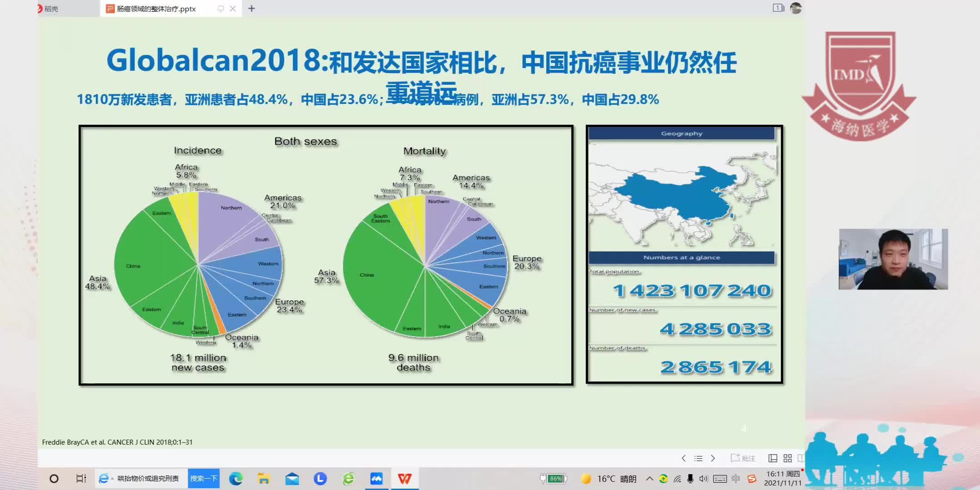980x490 pixels.
Task: Switch to slide sorter grid view
Action: click(788, 458)
